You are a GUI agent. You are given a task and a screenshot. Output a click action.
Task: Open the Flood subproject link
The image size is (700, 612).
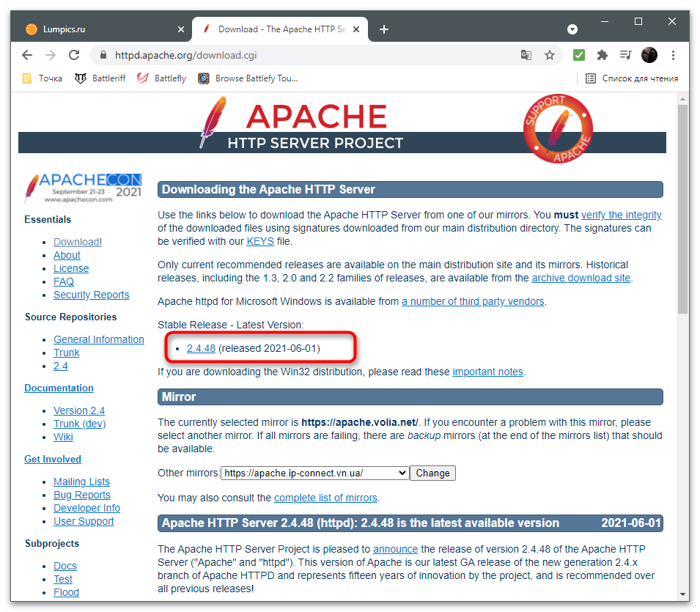click(66, 592)
